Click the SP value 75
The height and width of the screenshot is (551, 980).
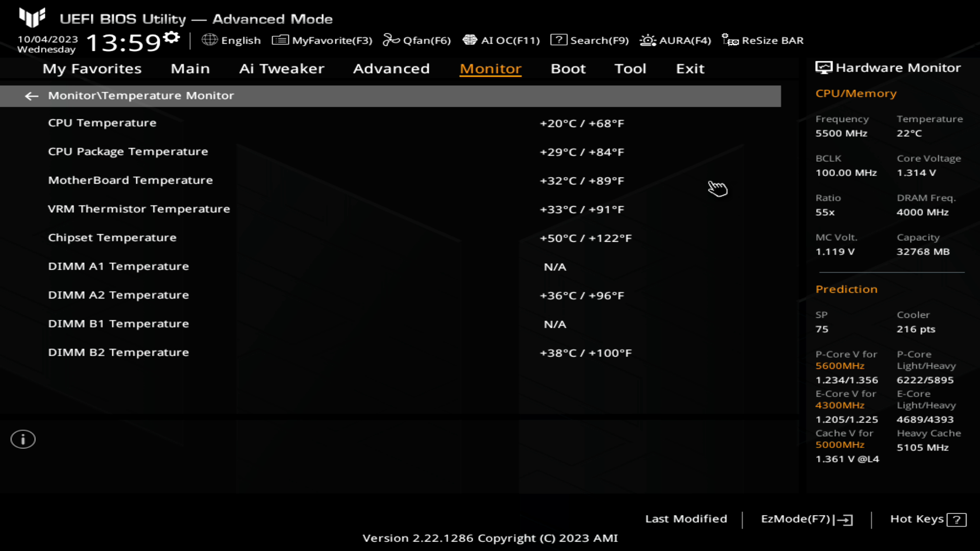coord(822,330)
